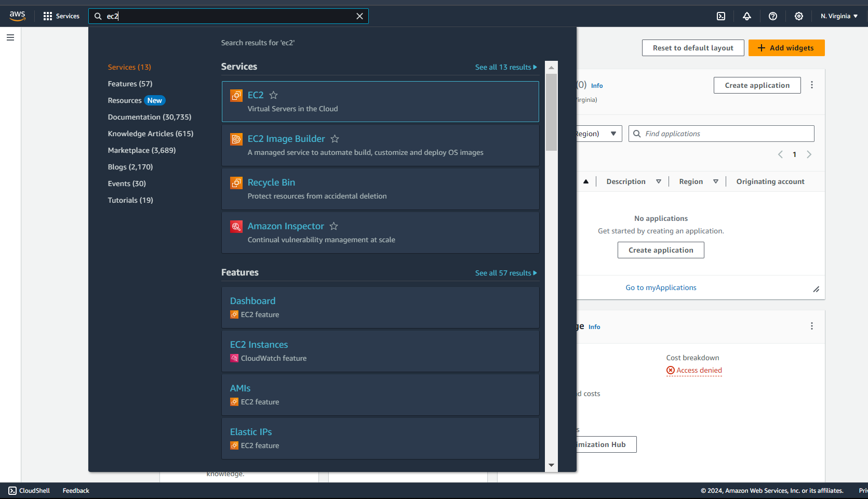The width and height of the screenshot is (868, 499).
Task: Toggle the star on EC2 Image Builder
Action: click(x=335, y=139)
